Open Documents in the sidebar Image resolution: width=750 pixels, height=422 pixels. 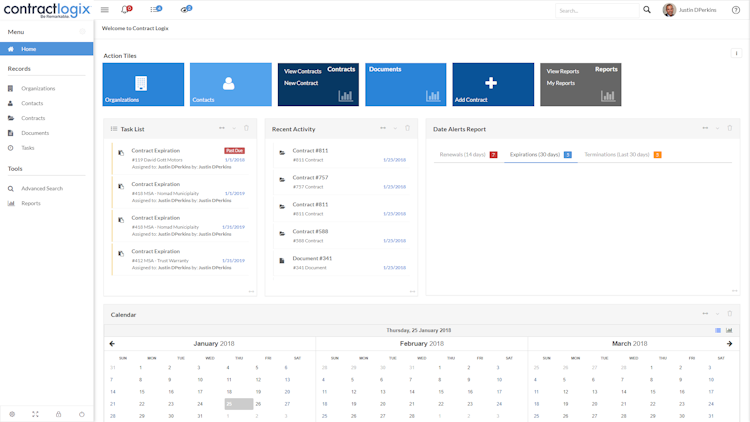click(x=34, y=133)
